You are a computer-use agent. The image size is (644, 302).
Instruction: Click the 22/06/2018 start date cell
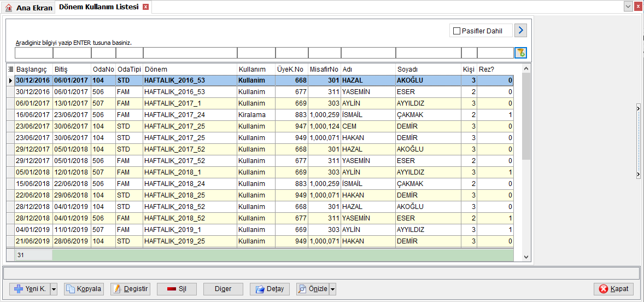click(x=34, y=195)
